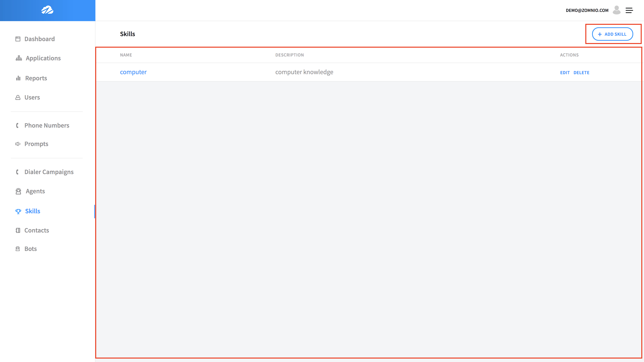Click the Contacts book icon

click(18, 230)
